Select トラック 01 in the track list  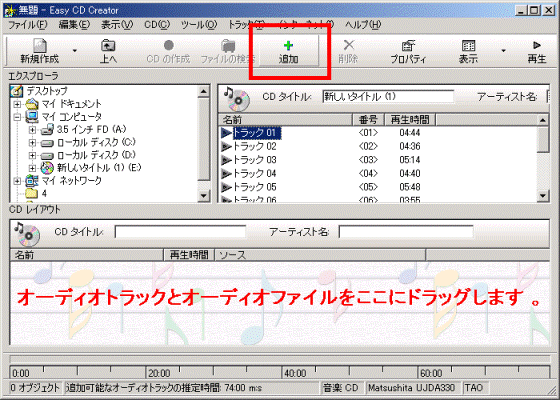[x=257, y=133]
